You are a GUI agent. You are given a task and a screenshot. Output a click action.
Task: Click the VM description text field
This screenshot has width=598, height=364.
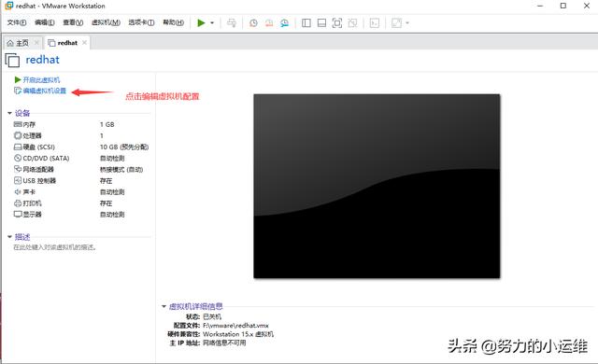click(x=55, y=247)
